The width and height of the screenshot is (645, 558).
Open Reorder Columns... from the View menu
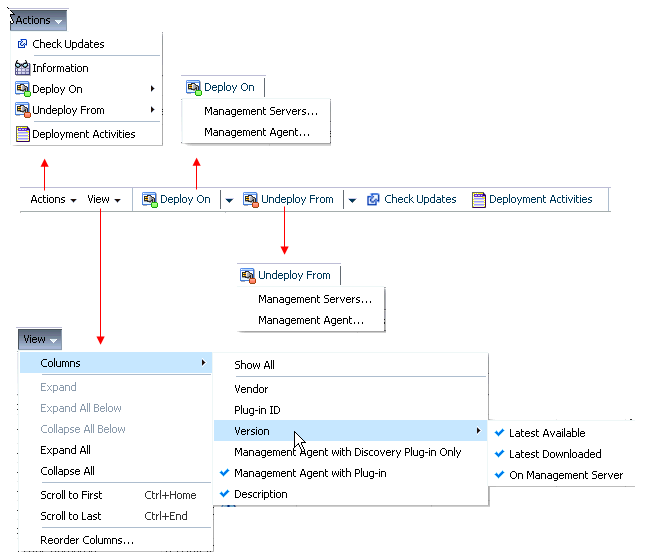[x=87, y=540]
